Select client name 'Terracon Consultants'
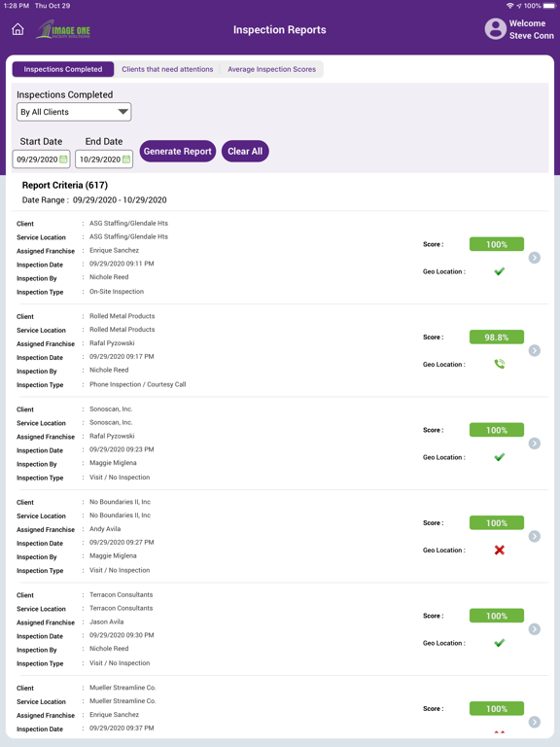Viewport: 560px width, 747px height. (x=122, y=594)
